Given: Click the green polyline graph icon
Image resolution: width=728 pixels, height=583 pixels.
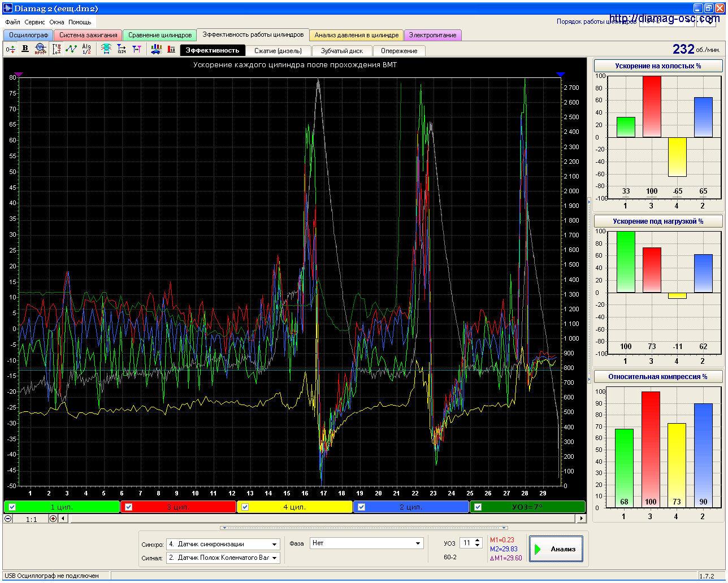Looking at the screenshot, I should [x=71, y=49].
